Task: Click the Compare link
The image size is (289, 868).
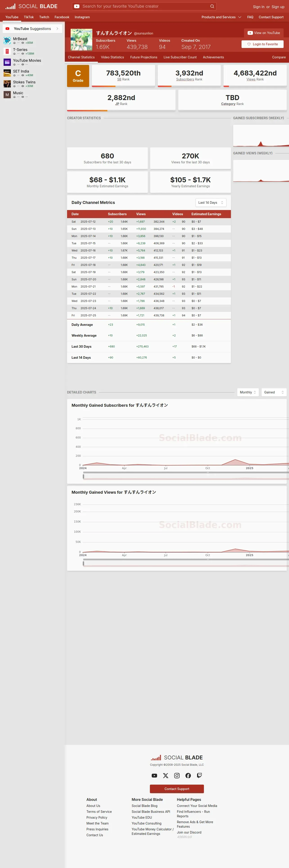Action: coord(279,57)
